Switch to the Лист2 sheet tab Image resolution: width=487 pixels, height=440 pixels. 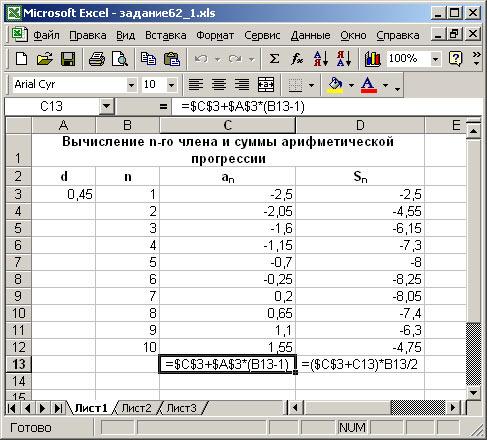coord(136,408)
